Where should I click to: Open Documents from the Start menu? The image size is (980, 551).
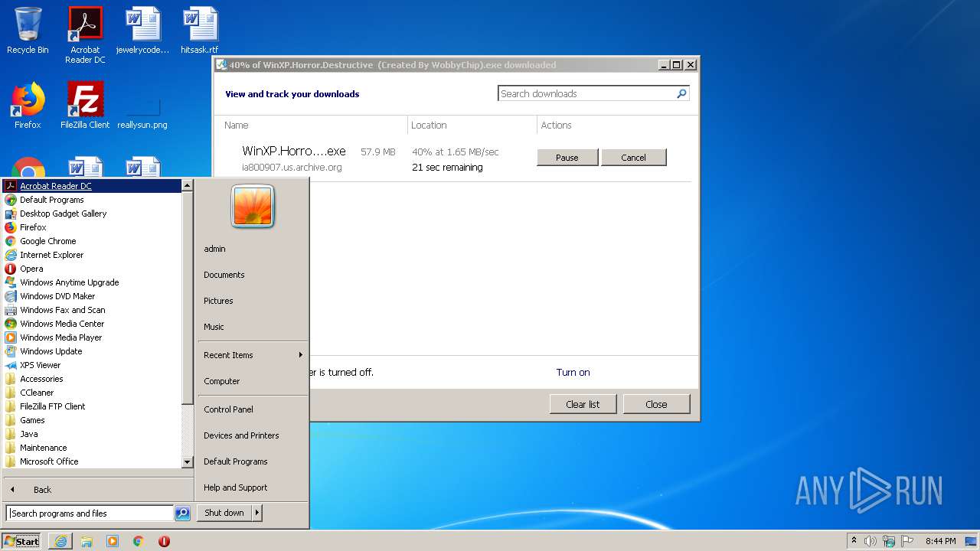[x=253, y=275]
